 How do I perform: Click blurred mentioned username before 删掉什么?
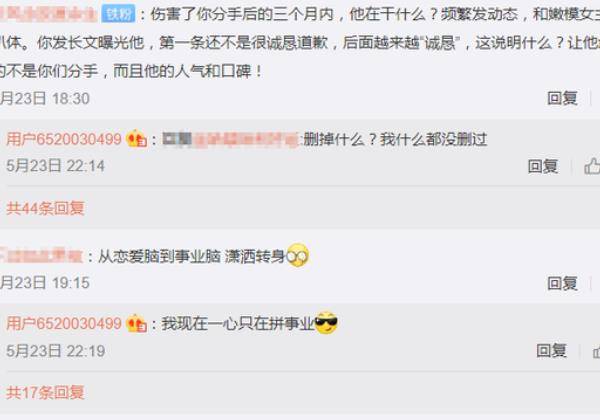tap(231, 139)
